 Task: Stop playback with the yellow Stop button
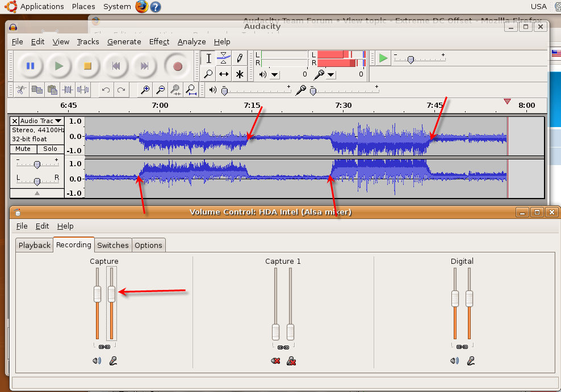87,66
